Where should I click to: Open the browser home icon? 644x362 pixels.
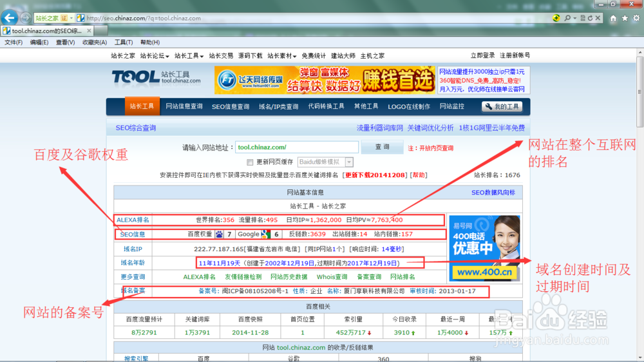tap(613, 18)
